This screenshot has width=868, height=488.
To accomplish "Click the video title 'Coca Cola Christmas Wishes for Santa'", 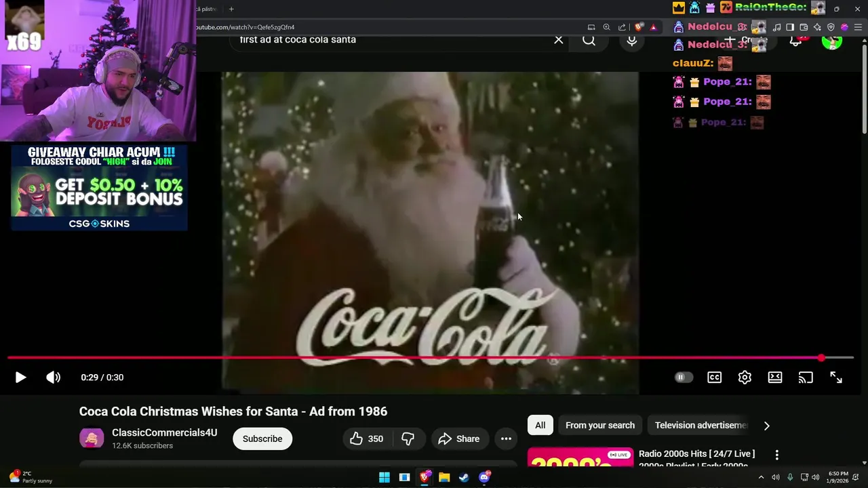I will (x=233, y=411).
